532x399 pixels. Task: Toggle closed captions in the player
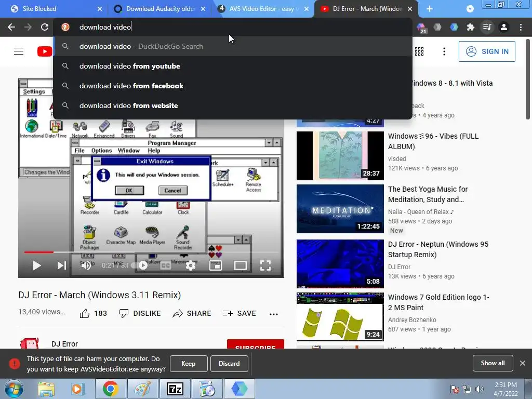tap(166, 265)
